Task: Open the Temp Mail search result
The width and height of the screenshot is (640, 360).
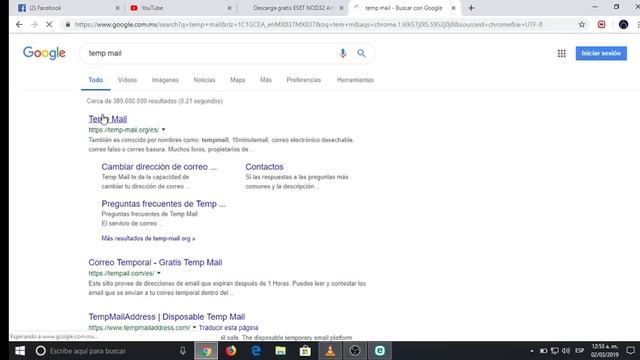Action: (x=108, y=119)
